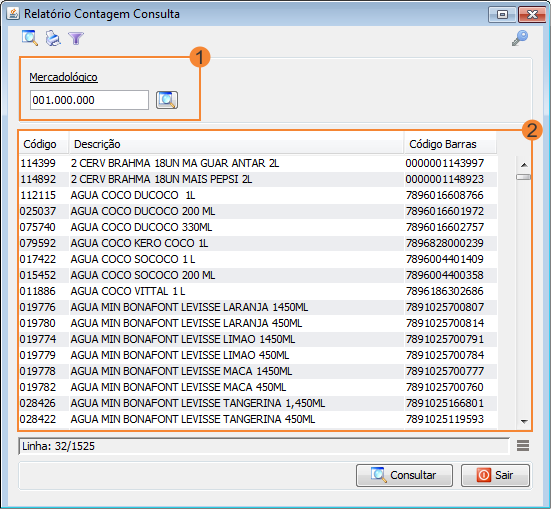Select row AGUA COCO KERO COCO 1L
551x509 pixels.
coord(258,243)
